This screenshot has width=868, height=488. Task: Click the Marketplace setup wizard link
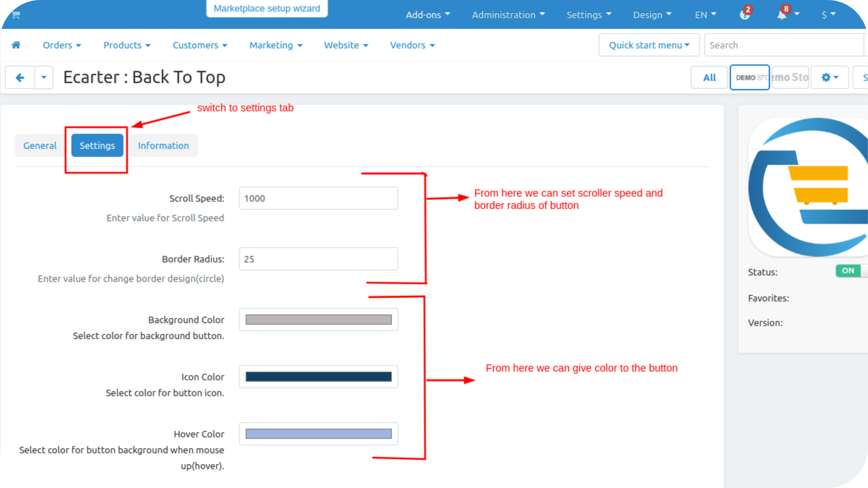pos(267,9)
